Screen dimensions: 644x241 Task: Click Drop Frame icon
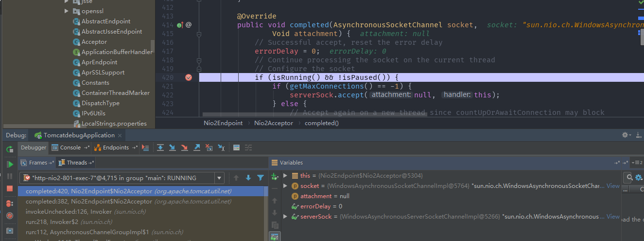click(x=209, y=148)
